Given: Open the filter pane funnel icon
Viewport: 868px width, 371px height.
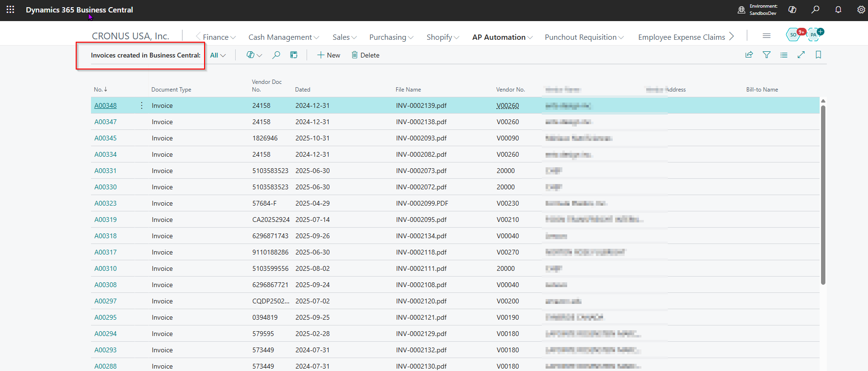Looking at the screenshot, I should point(766,55).
